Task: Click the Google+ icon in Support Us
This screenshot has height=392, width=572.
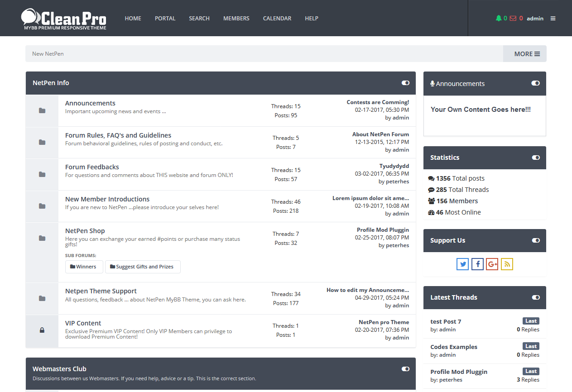Action: (492, 264)
